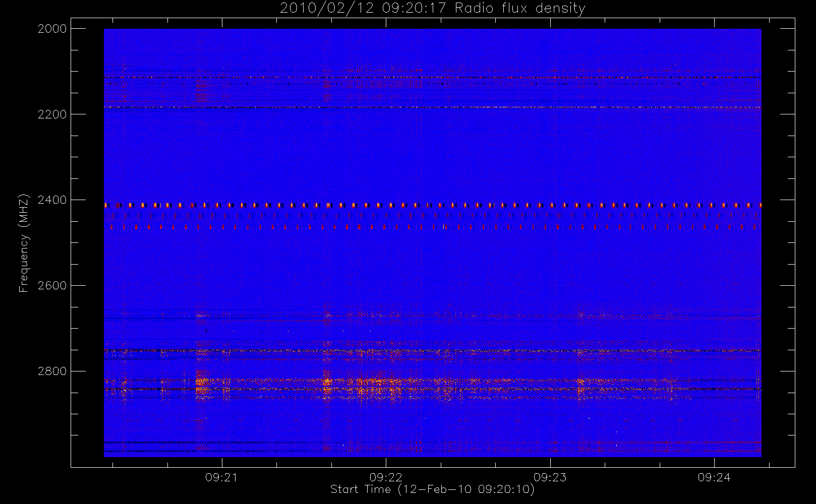Click the 09:24 time axis label
Viewport: 816px width, 504px height.
[714, 477]
